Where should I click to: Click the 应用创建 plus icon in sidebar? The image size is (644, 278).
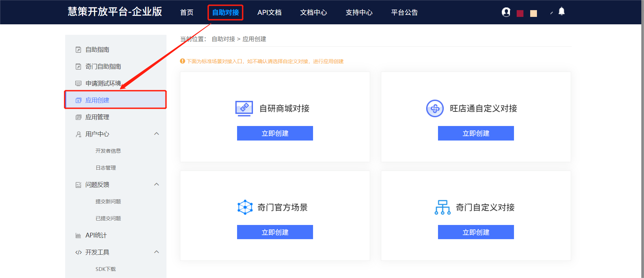click(78, 100)
